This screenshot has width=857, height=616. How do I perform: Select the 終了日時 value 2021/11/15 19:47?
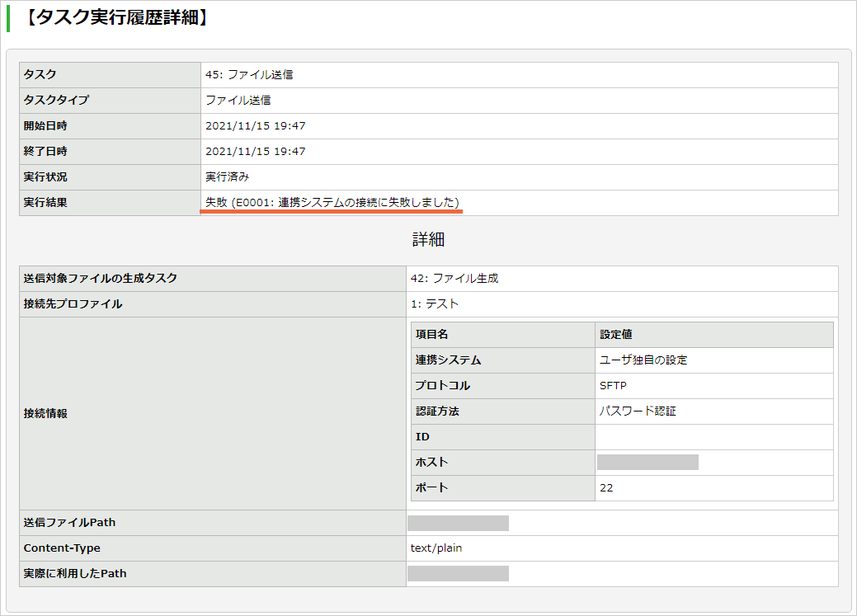[255, 152]
